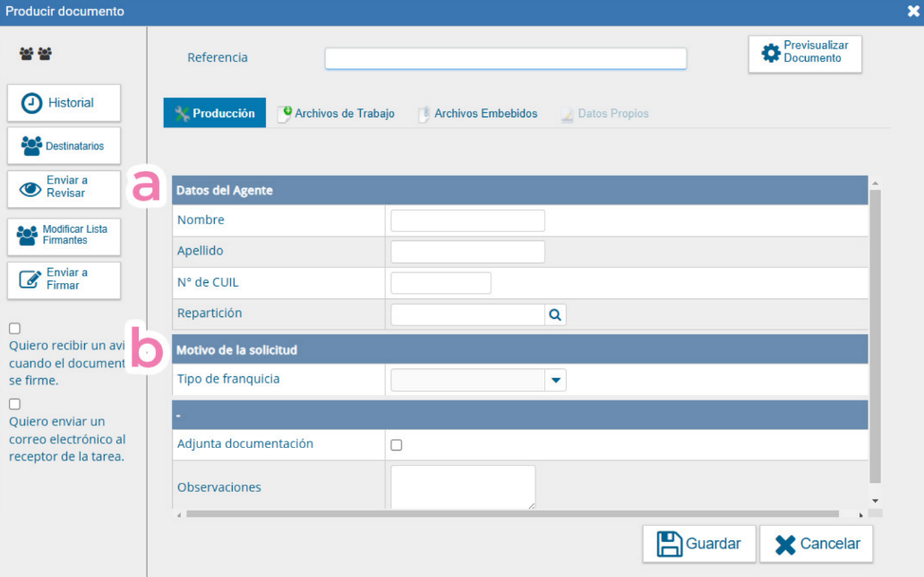
Task: Enable notification when document is signed
Action: click(14, 329)
